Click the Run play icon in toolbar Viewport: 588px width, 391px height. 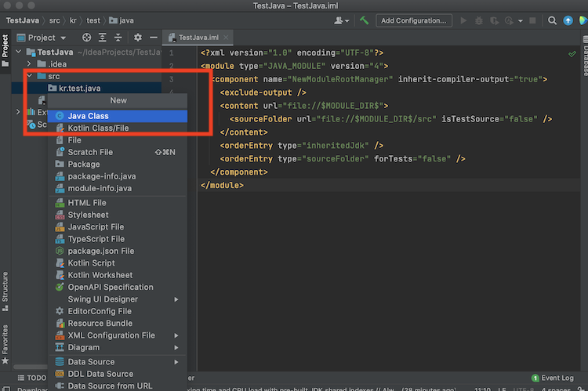[463, 20]
